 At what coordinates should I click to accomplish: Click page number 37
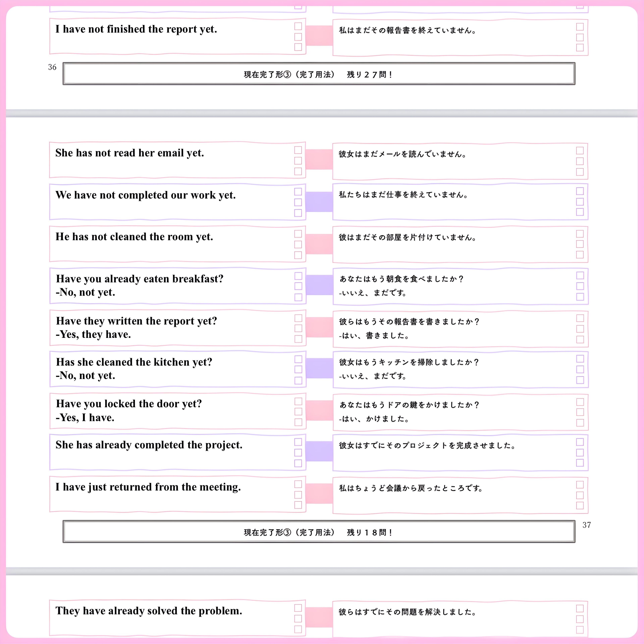587,525
